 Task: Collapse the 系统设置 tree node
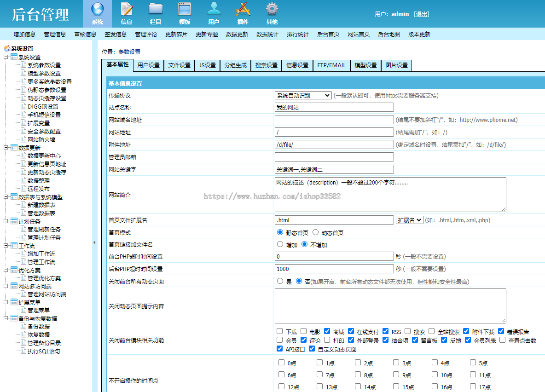click(x=6, y=57)
